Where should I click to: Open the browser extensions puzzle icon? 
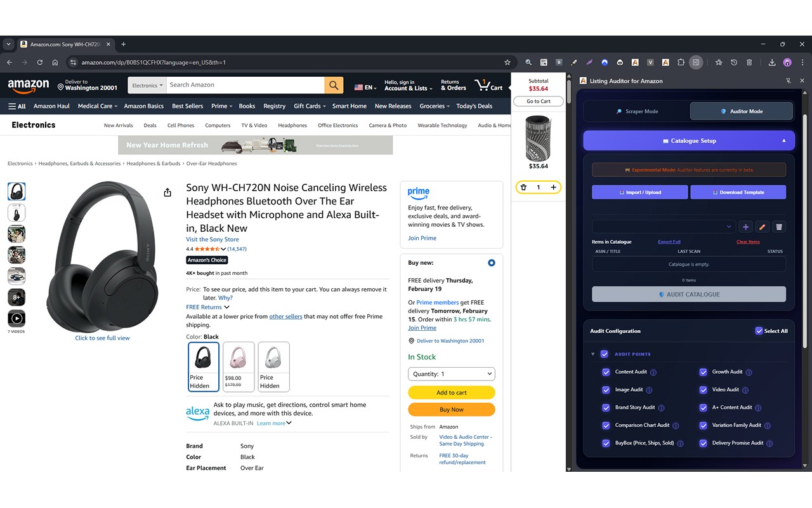[x=681, y=62]
